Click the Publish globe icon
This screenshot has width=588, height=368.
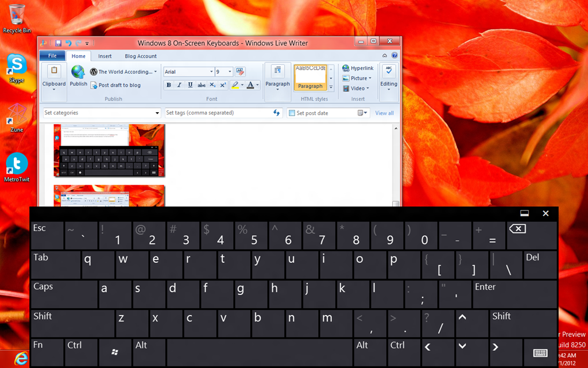pyautogui.click(x=78, y=72)
